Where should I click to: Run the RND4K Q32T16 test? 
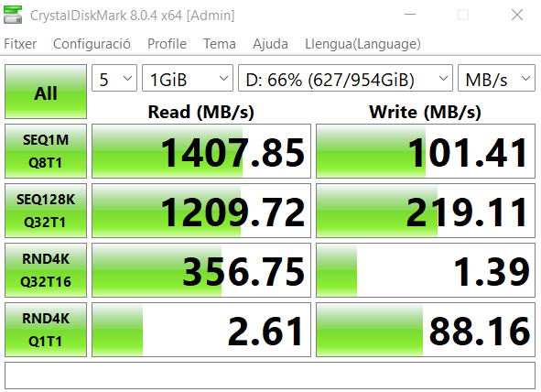pyautogui.click(x=46, y=270)
